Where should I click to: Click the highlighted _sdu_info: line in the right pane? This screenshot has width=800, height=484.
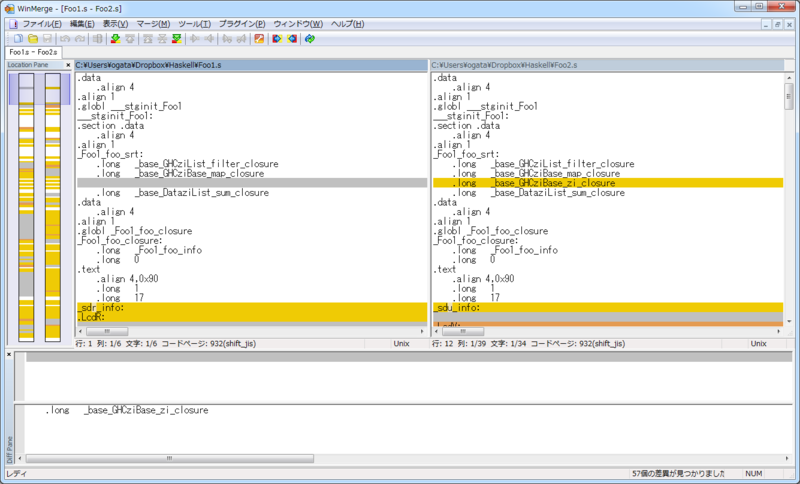pos(608,308)
